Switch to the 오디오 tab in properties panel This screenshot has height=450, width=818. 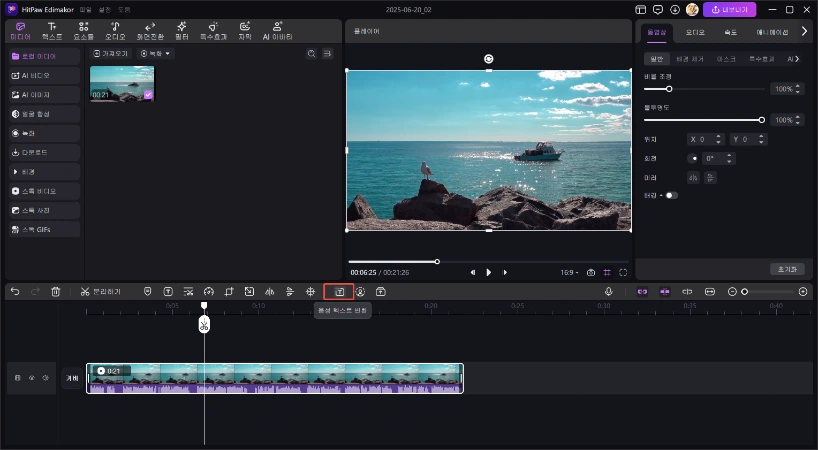pos(695,32)
